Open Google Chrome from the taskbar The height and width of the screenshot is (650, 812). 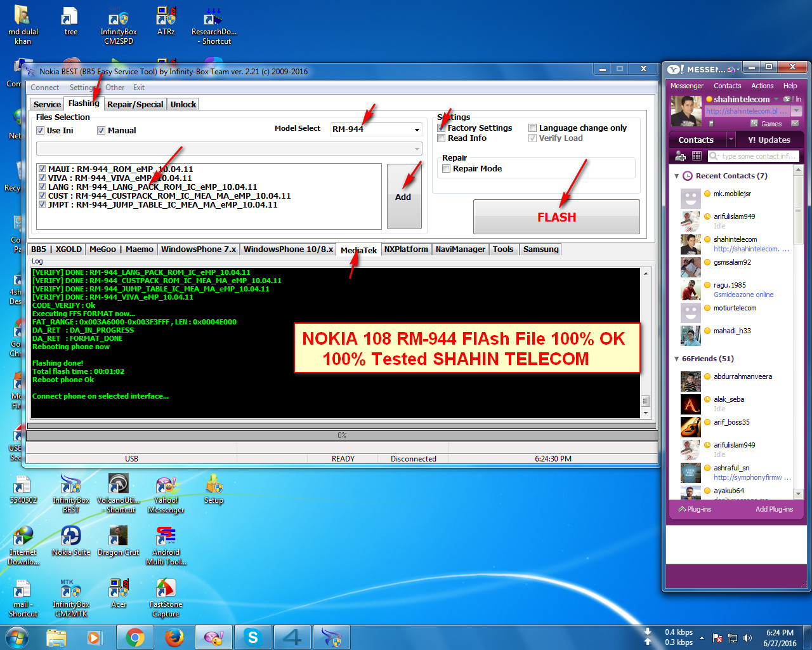click(x=134, y=637)
